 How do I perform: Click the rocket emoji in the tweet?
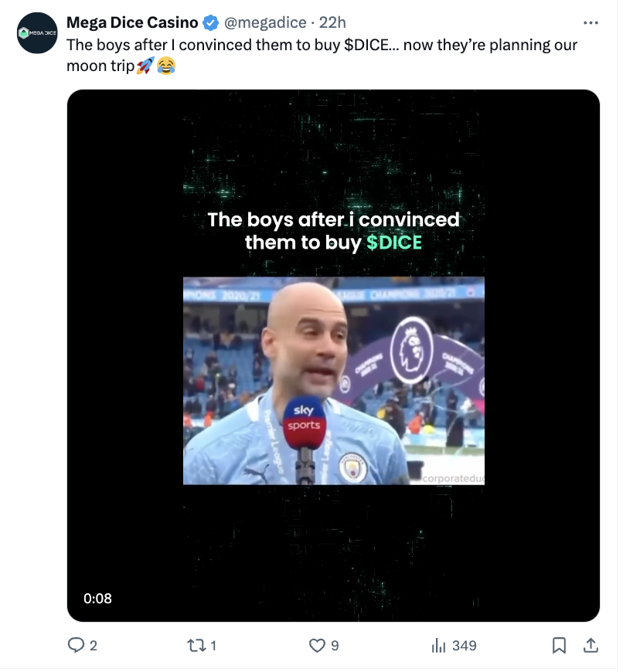point(145,66)
